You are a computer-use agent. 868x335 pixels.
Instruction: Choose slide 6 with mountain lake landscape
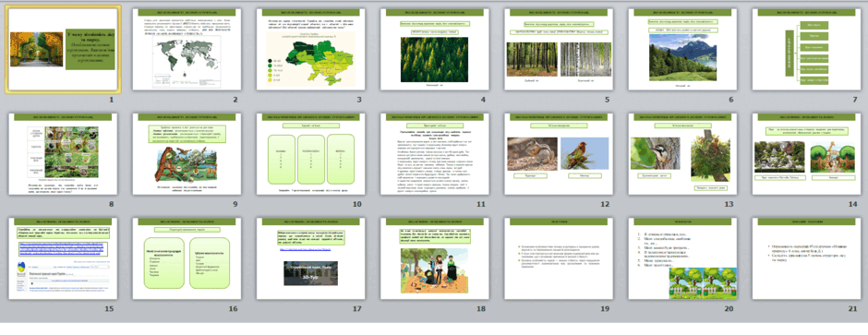(683, 49)
